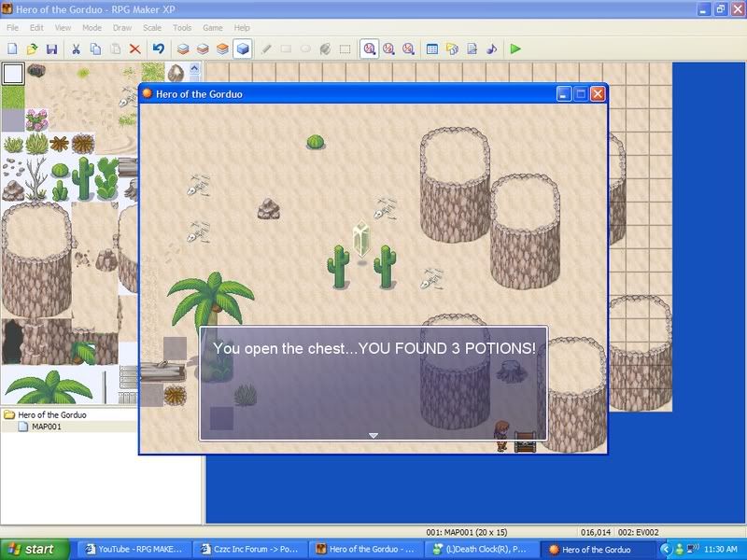Toggle the first map layer button
This screenshot has height=560, width=747.
(x=183, y=49)
